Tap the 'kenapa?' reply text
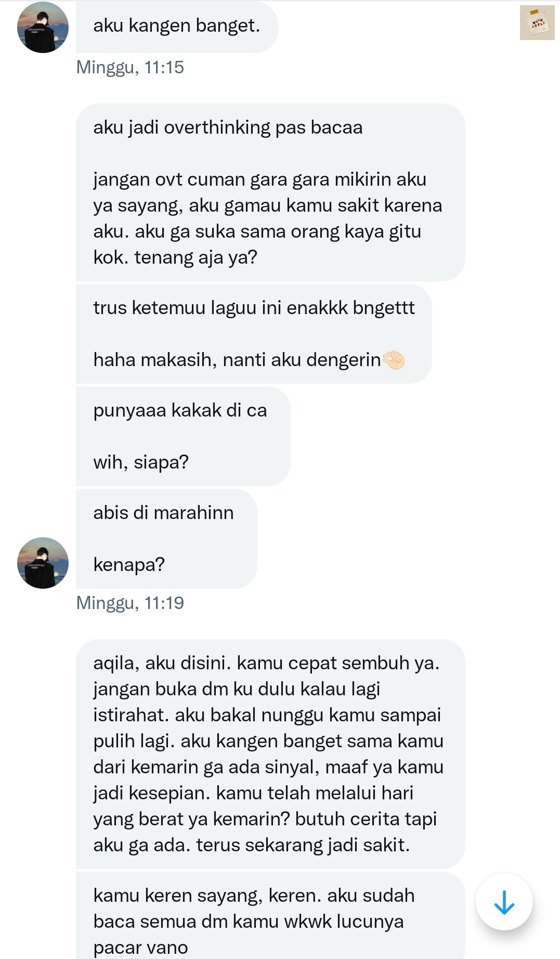 (x=129, y=565)
